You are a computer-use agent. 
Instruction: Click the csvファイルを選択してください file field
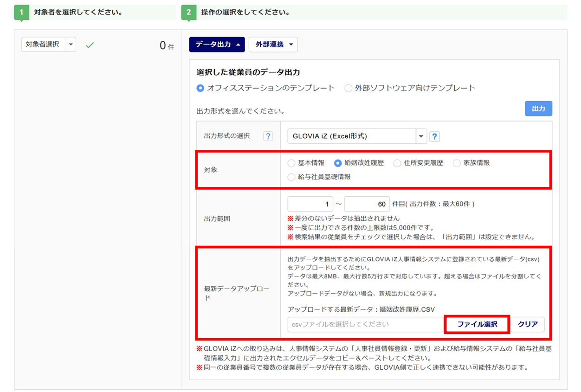pyautogui.click(x=366, y=324)
